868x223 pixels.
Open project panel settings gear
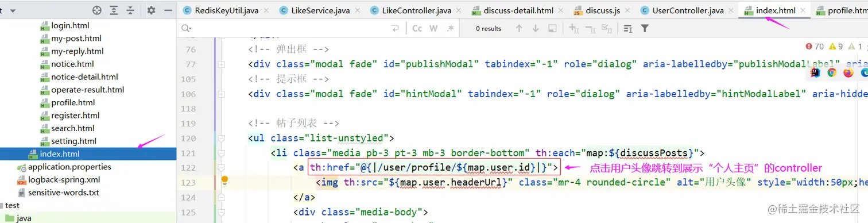click(x=151, y=10)
